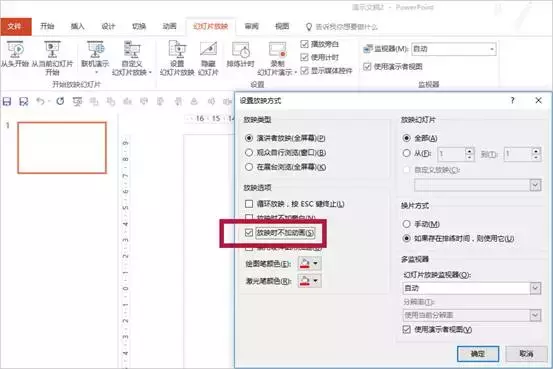The image size is (553, 369).
Task: Select 观众自行浏览(窗口) radio option
Action: tap(249, 152)
